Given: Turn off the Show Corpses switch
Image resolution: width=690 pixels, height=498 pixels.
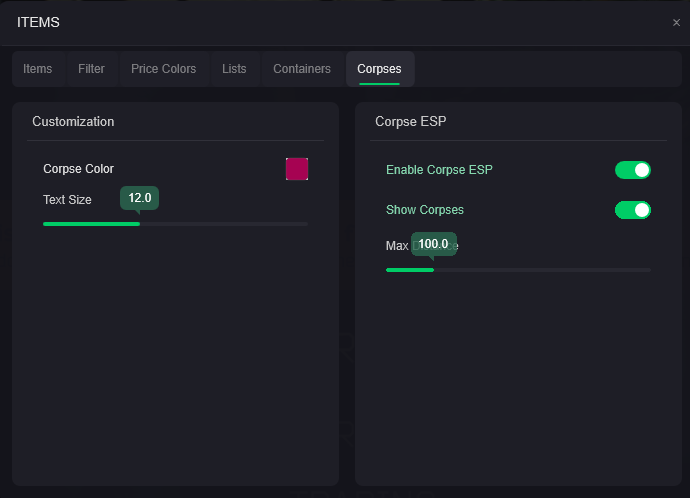Looking at the screenshot, I should [x=633, y=210].
